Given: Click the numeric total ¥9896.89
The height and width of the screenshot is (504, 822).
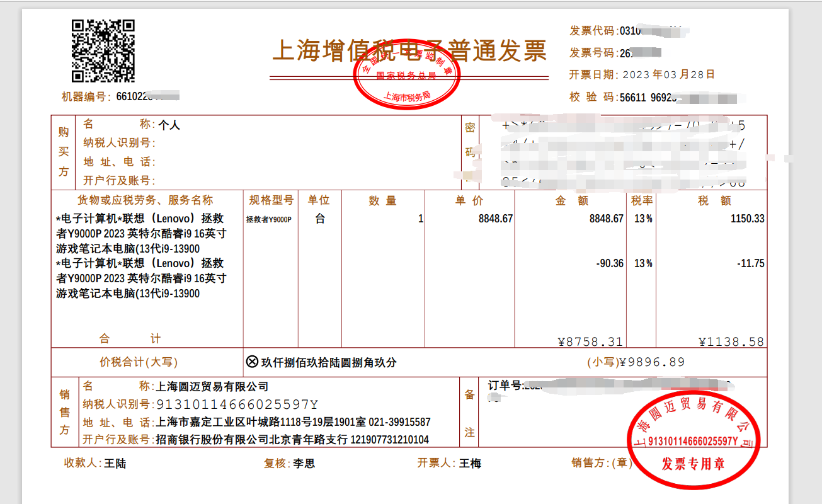Looking at the screenshot, I should coord(653,362).
